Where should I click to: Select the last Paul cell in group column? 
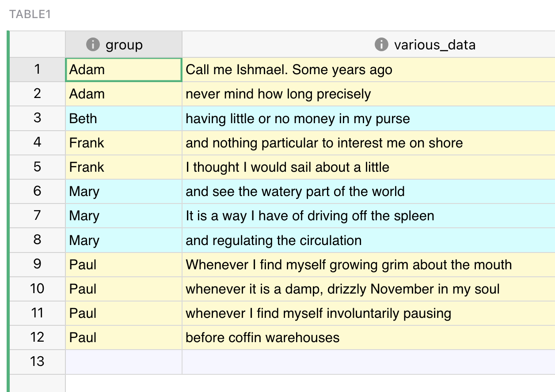tap(124, 337)
